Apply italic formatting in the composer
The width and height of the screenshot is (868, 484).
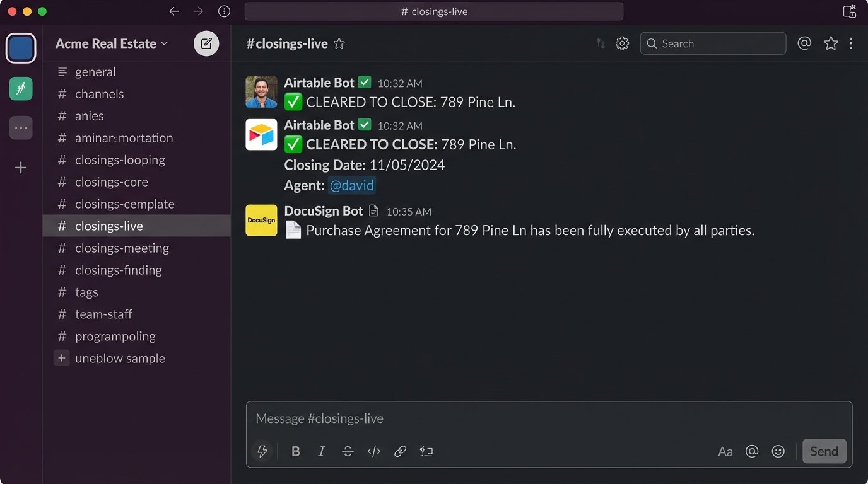321,451
